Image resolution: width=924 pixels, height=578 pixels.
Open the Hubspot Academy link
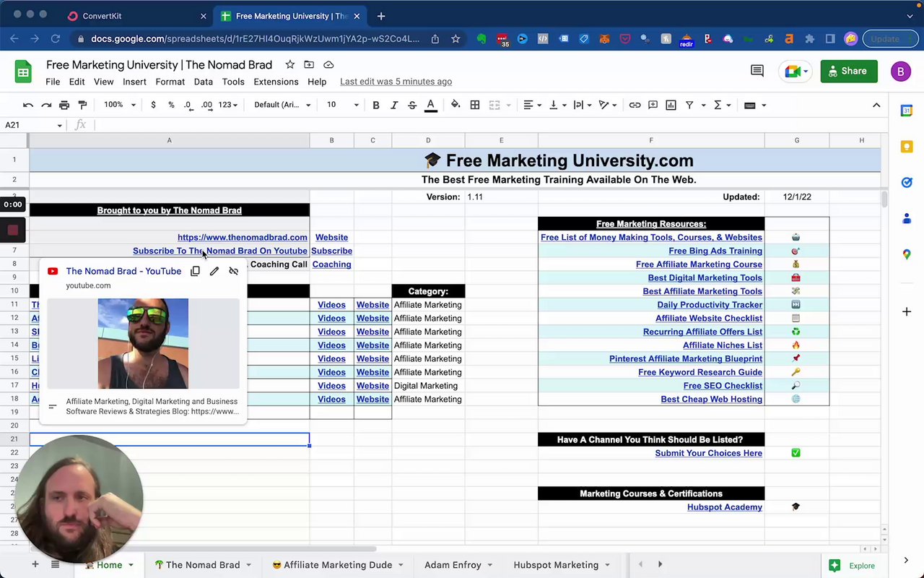tap(725, 507)
